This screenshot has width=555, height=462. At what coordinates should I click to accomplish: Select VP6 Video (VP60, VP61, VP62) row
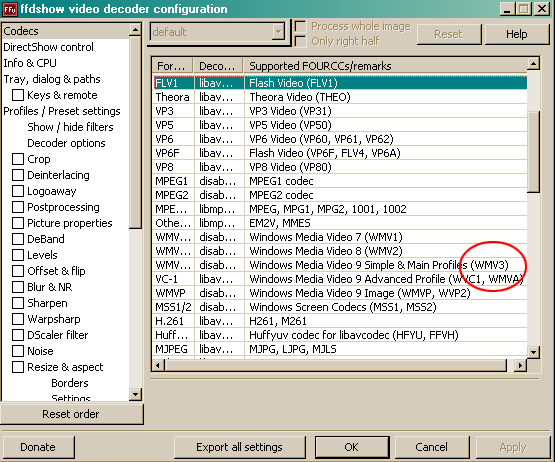tap(340, 139)
